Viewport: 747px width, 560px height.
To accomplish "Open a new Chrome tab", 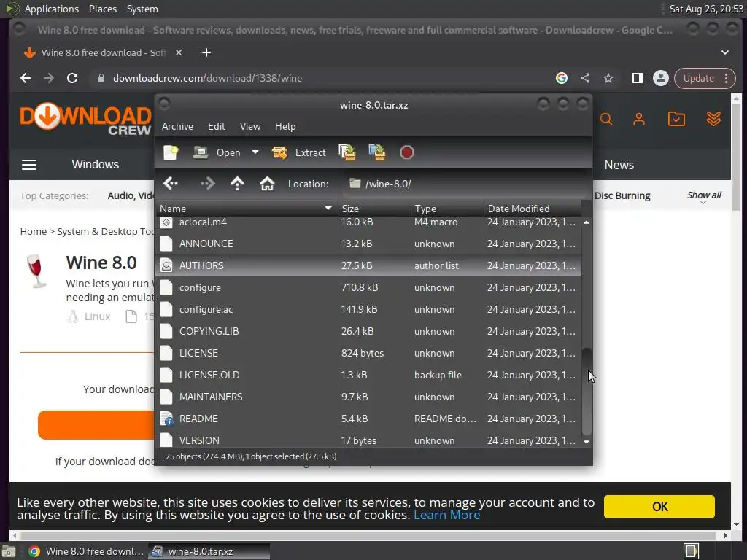I will [x=206, y=52].
